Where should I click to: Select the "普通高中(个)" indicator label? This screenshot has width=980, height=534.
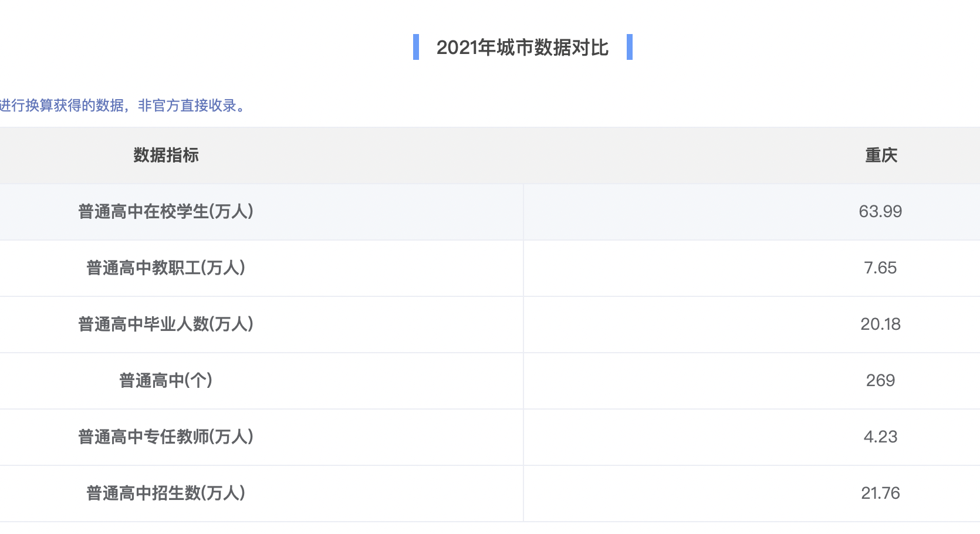tap(166, 381)
